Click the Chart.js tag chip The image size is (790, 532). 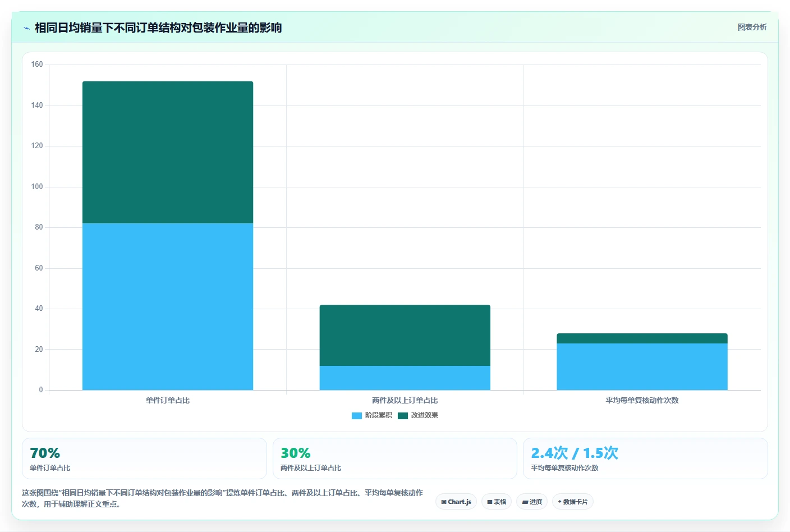coord(456,502)
